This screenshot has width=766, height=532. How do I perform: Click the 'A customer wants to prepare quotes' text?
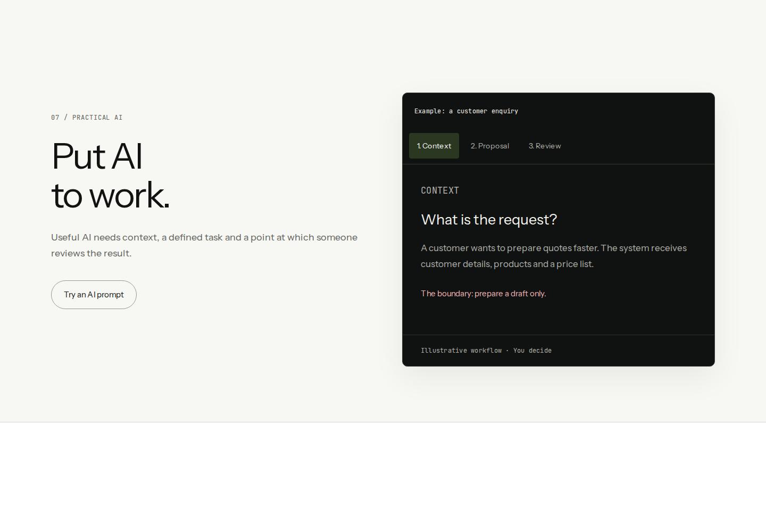point(510,248)
